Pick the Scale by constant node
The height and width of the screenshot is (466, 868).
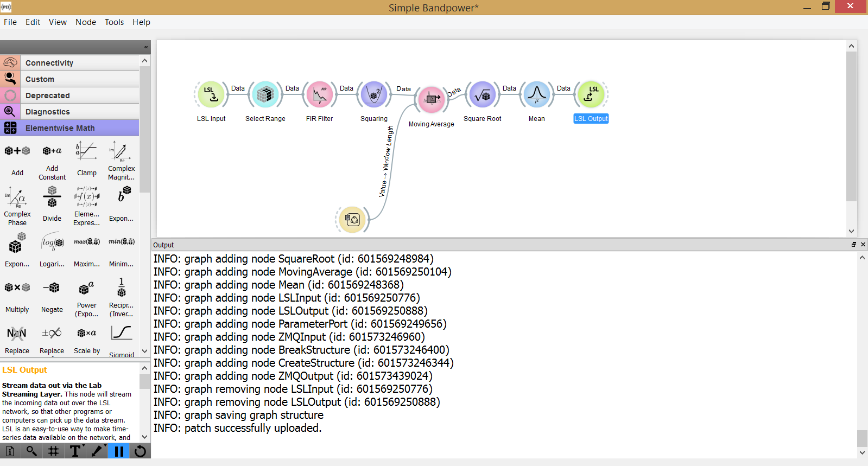[x=87, y=339]
